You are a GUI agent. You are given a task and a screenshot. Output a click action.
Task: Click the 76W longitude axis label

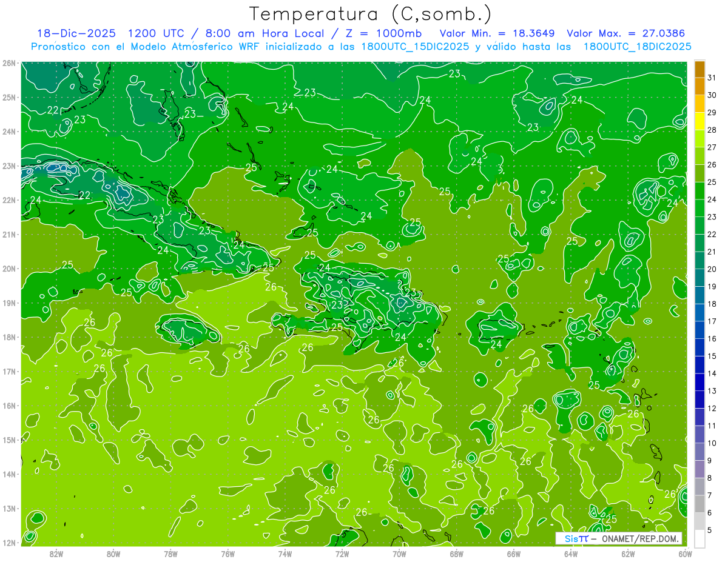pyautogui.click(x=227, y=554)
